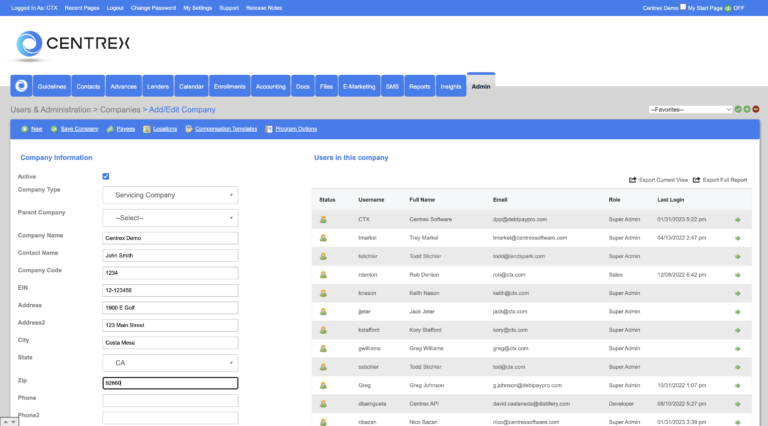Click the empty Phone input field
The width and height of the screenshot is (768, 426).
point(170,401)
